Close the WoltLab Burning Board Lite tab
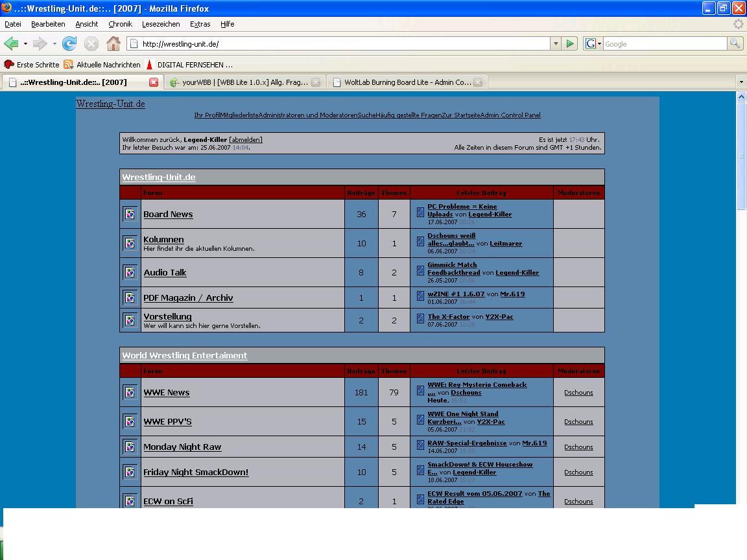The height and width of the screenshot is (560, 747). tap(479, 82)
